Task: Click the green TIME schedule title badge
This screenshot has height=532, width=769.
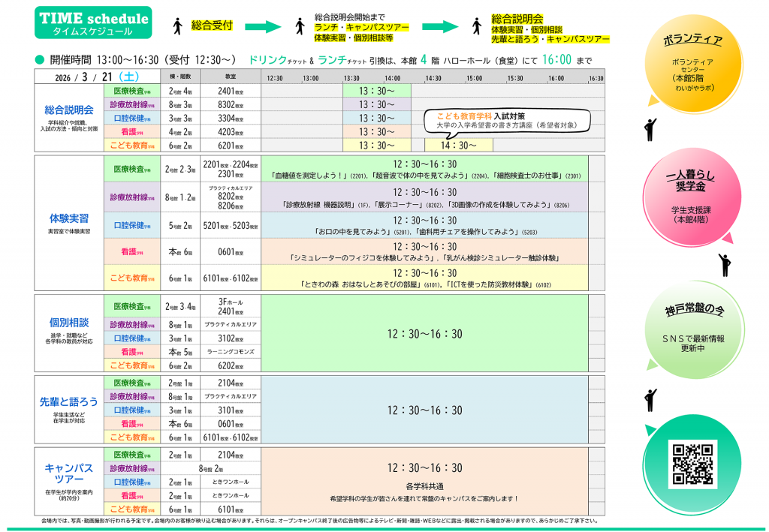Action: (92, 23)
